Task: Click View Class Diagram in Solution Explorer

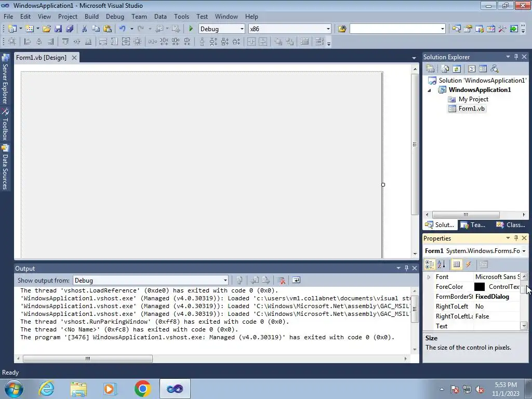Action: pos(495,69)
